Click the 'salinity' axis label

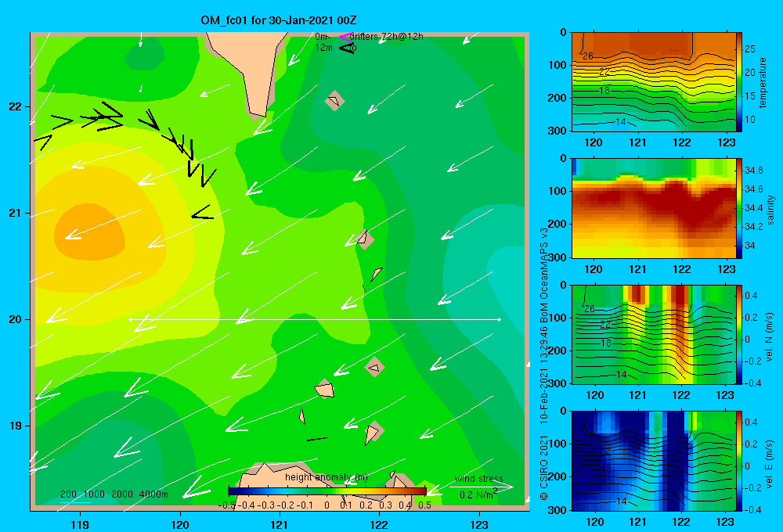[770, 210]
